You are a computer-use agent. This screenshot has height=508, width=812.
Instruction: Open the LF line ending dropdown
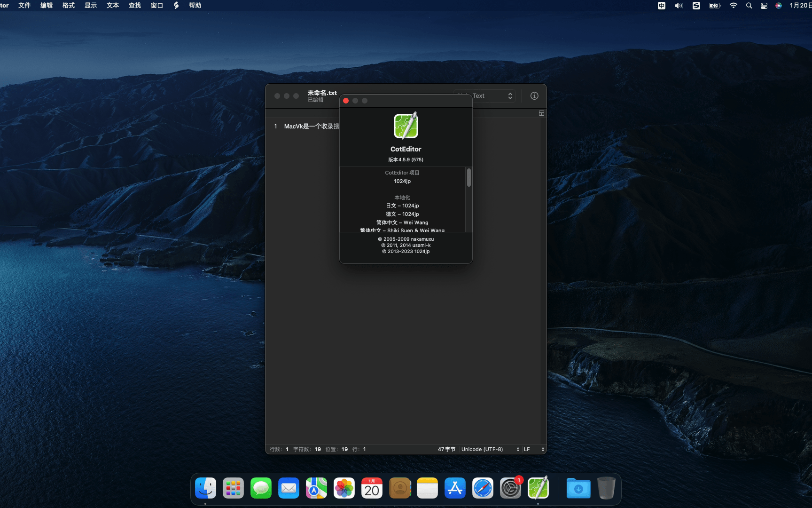[x=534, y=449]
